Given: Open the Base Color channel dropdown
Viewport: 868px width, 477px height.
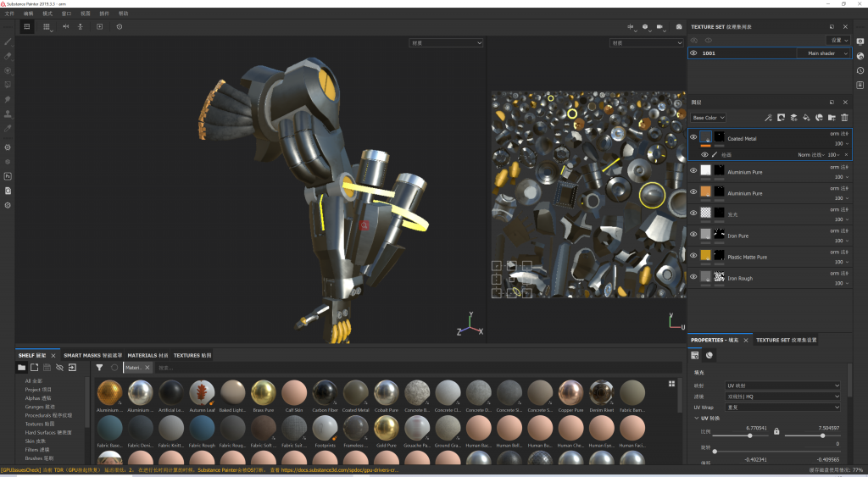Looking at the screenshot, I should click(708, 118).
